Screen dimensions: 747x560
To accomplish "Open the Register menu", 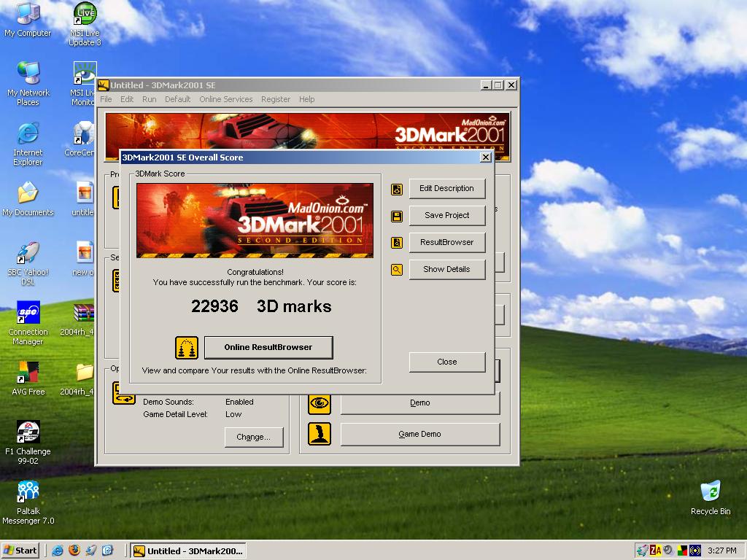I will [x=276, y=99].
